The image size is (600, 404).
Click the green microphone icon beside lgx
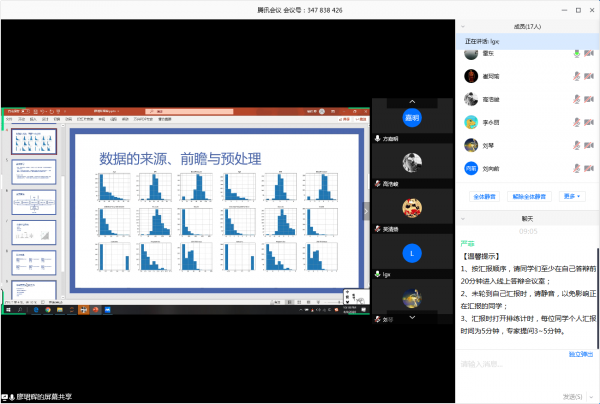(x=377, y=274)
